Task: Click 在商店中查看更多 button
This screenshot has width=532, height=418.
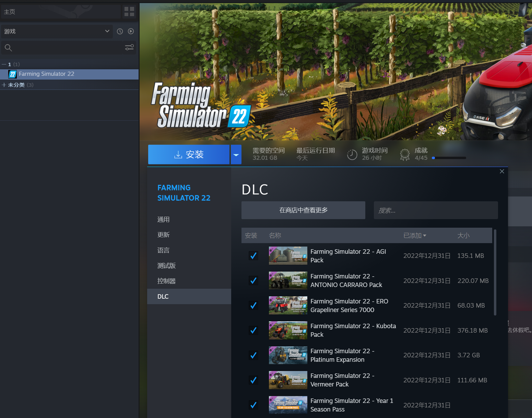Action: tap(303, 210)
